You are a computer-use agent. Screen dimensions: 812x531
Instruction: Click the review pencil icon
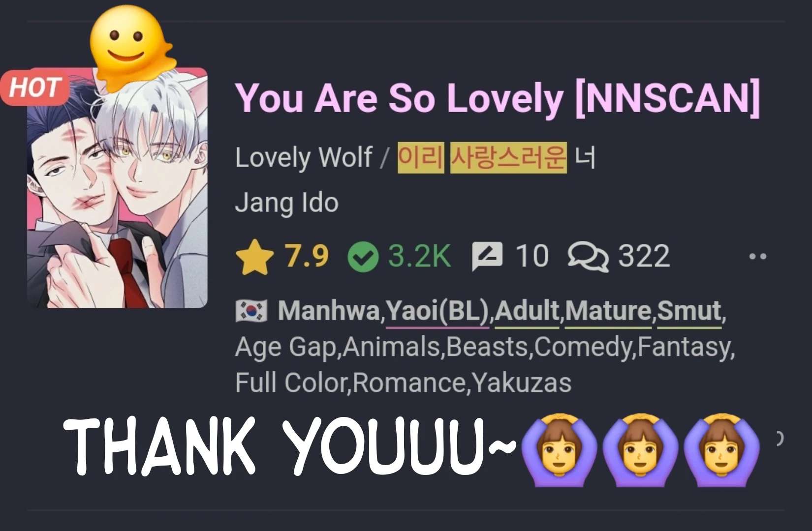487,257
